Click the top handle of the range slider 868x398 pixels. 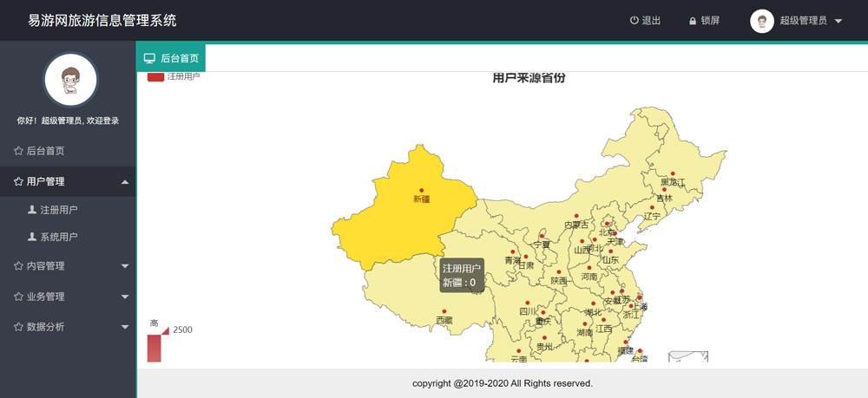point(165,330)
